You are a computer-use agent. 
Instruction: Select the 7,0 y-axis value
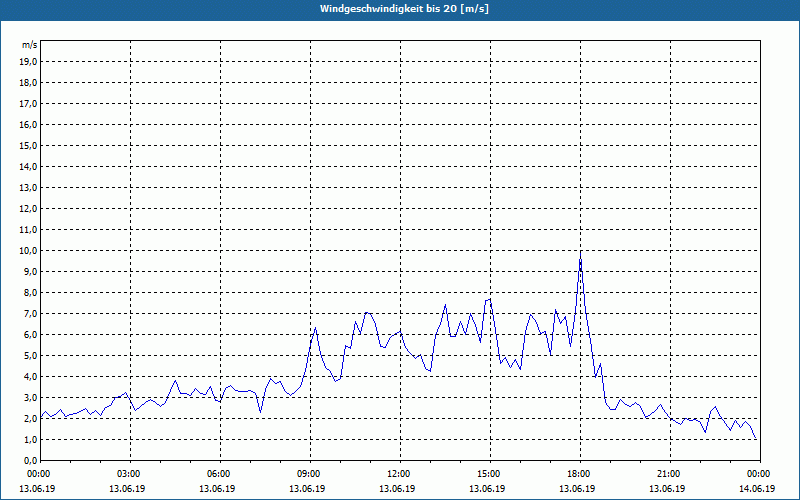click(30, 314)
